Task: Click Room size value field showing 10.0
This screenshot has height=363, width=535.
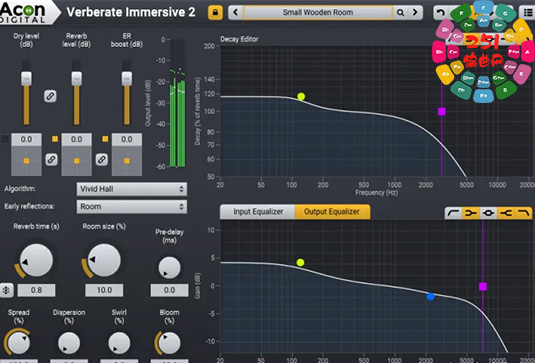Action: [x=104, y=290]
